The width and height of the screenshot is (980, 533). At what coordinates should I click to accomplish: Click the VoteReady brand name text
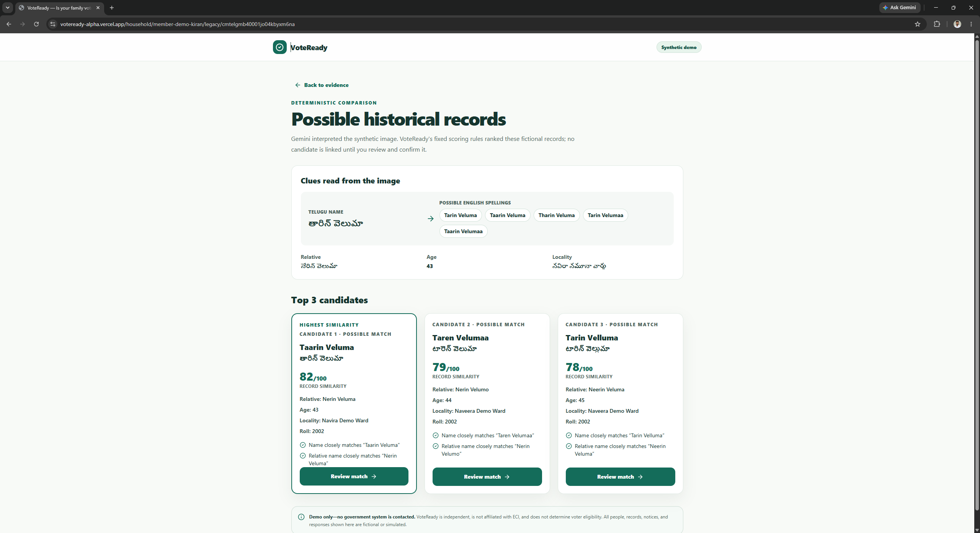(x=309, y=47)
